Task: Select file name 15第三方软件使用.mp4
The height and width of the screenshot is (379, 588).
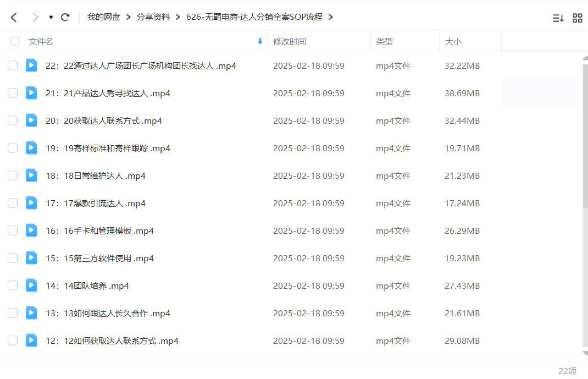Action: pyautogui.click(x=100, y=258)
